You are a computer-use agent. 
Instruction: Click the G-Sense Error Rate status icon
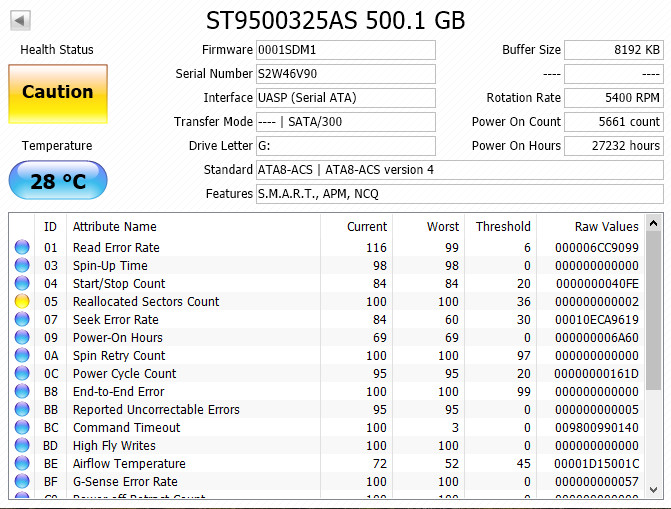(x=22, y=482)
